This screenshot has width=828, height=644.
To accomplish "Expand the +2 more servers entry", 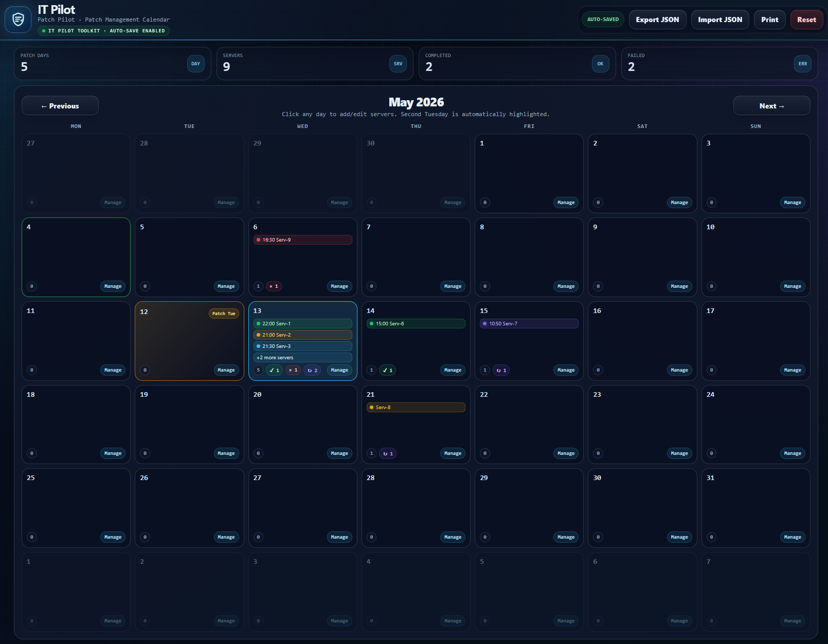I will (x=303, y=358).
